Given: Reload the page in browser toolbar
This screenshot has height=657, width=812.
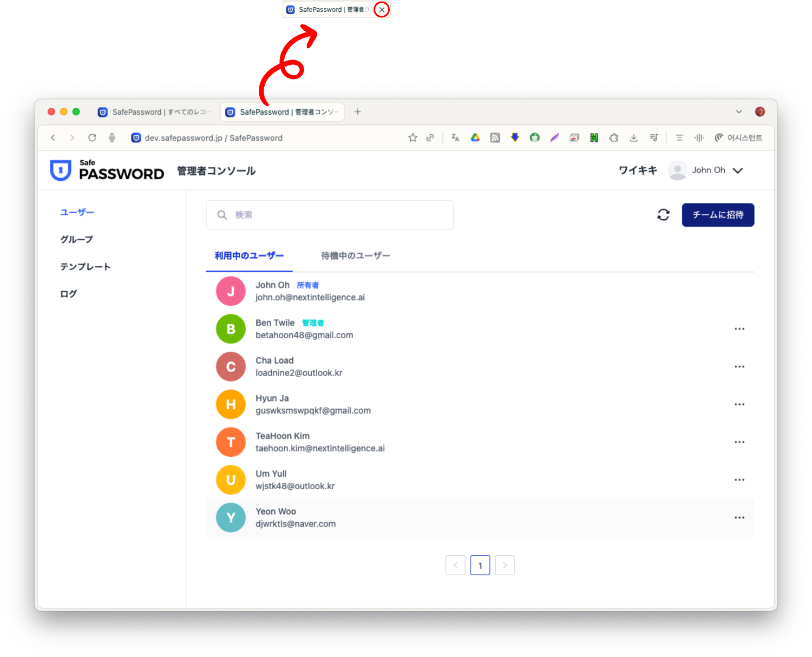Looking at the screenshot, I should [x=92, y=138].
